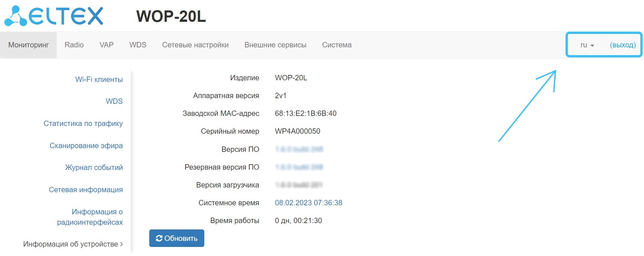This screenshot has width=644, height=256.
Task: Open Информация о радиоинтерфейсах page
Action: click(x=90, y=217)
